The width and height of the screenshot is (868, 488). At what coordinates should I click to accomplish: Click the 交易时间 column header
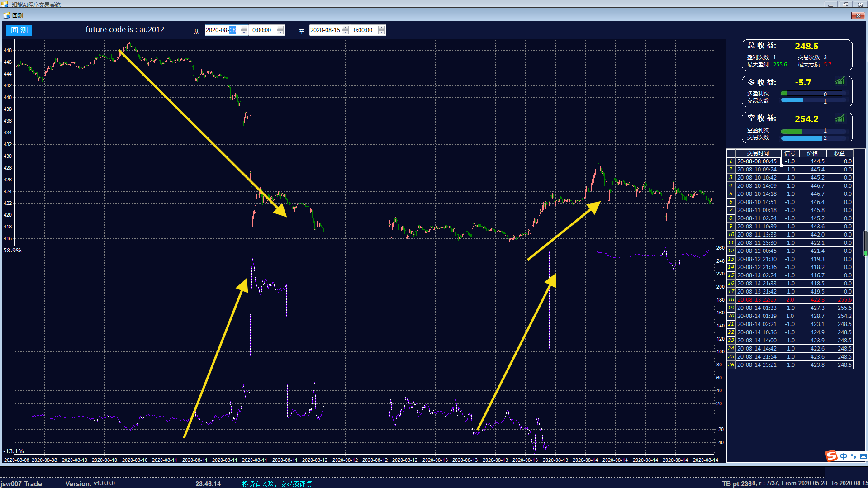[758, 153]
